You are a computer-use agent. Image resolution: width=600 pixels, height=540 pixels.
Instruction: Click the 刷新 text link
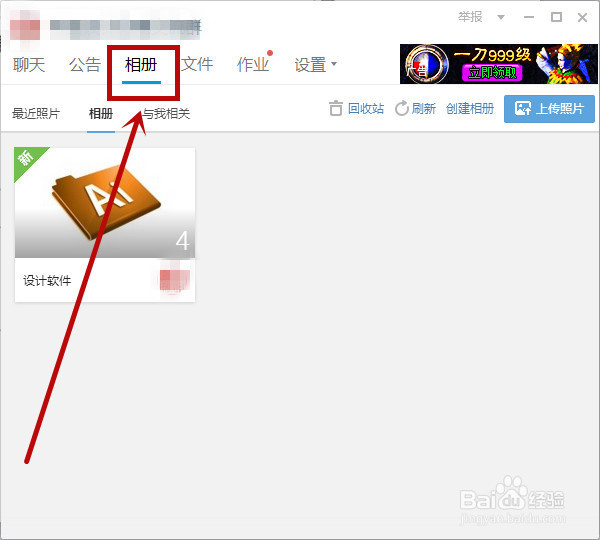point(424,109)
